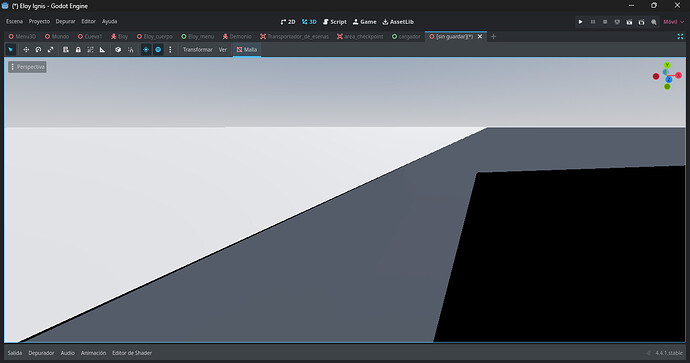Select the Rotate mode tool icon
This screenshot has height=363, width=690.
point(38,50)
